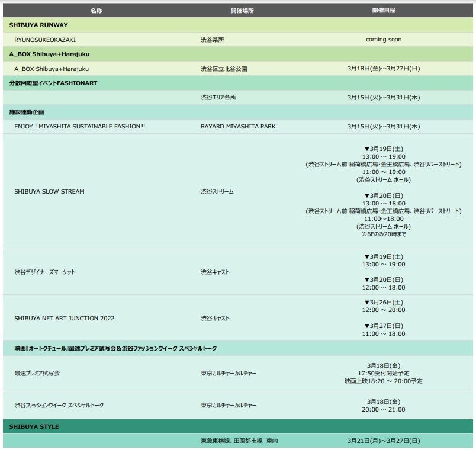Image resolution: width=476 pixels, height=450 pixels.
Task: Click the 渋谷ストリーム venue cell
Action: point(217,192)
